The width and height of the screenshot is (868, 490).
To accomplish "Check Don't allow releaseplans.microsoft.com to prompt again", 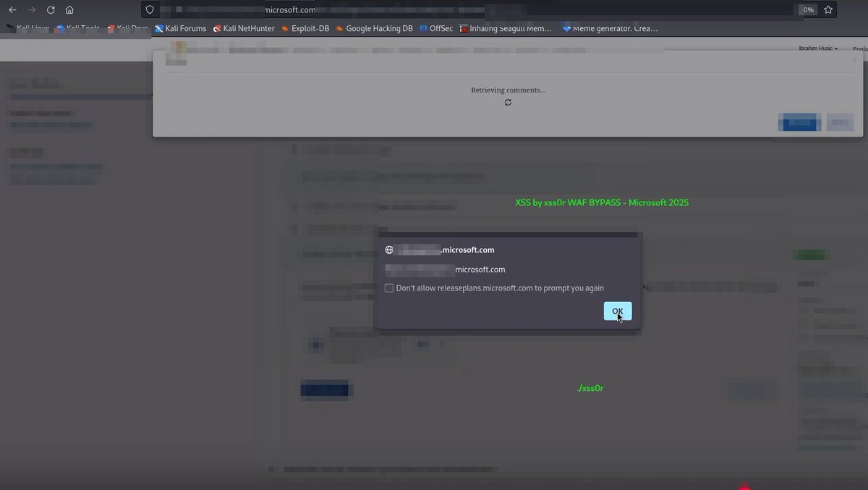I will (389, 288).
